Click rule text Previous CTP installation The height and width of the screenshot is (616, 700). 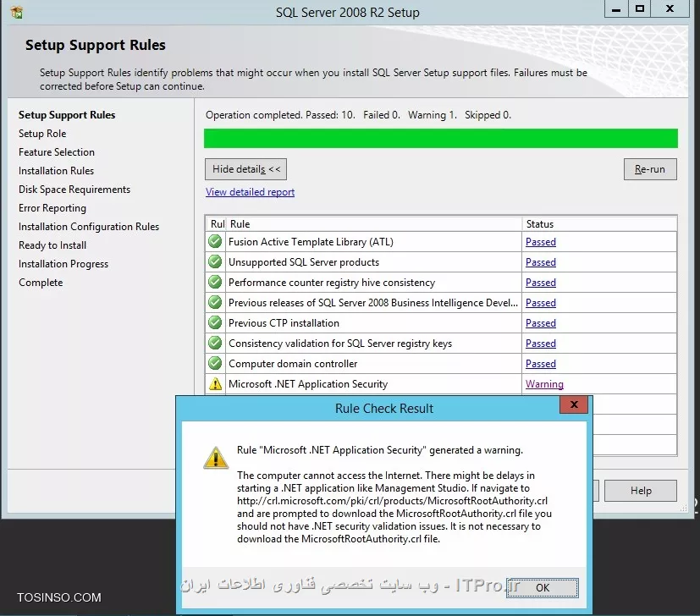284,323
